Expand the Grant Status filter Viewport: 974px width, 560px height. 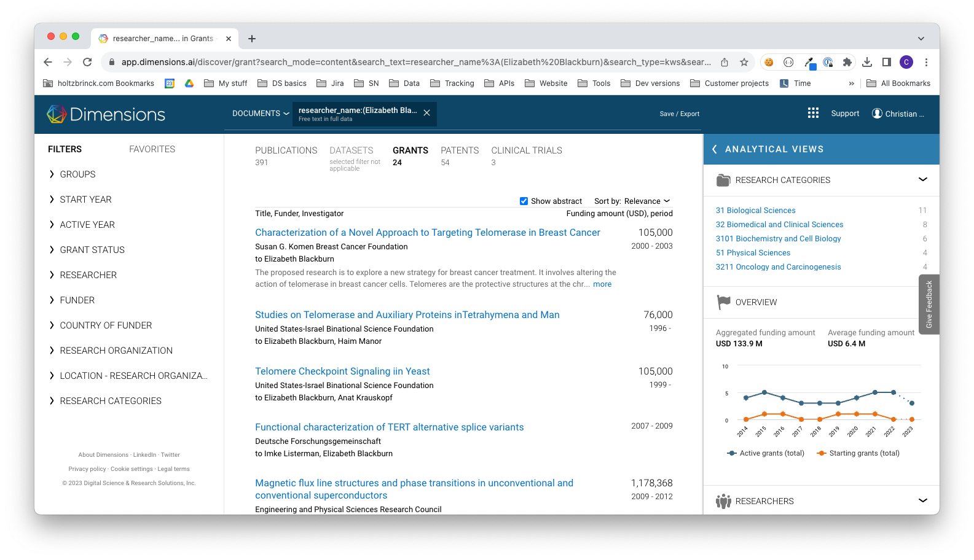pyautogui.click(x=87, y=250)
